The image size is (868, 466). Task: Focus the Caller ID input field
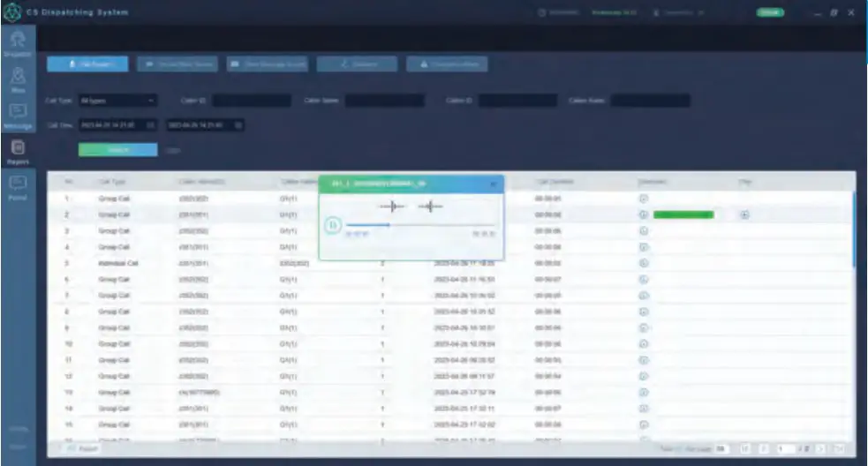[252, 101]
